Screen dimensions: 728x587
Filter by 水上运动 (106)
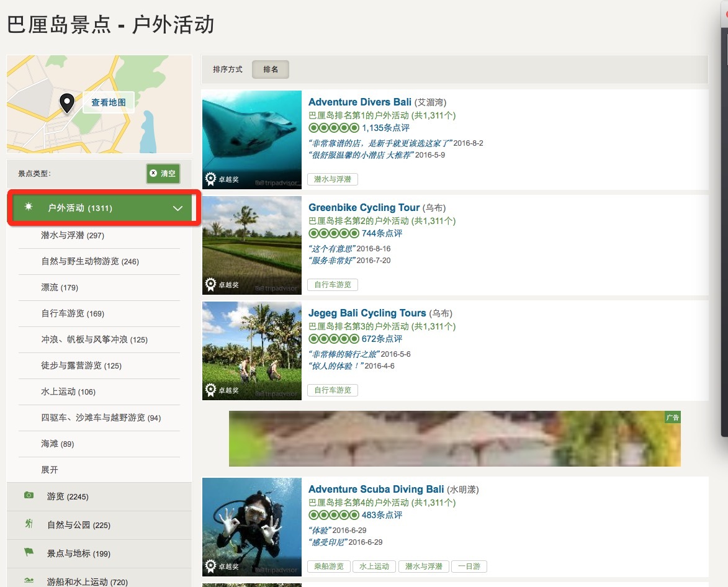pyautogui.click(x=68, y=391)
